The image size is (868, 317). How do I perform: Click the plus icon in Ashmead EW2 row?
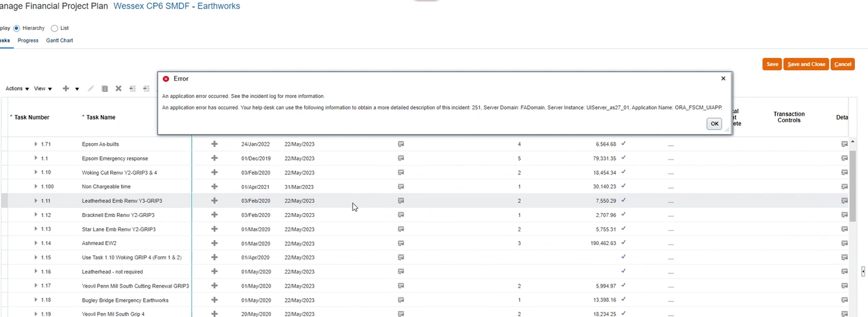[x=214, y=243]
